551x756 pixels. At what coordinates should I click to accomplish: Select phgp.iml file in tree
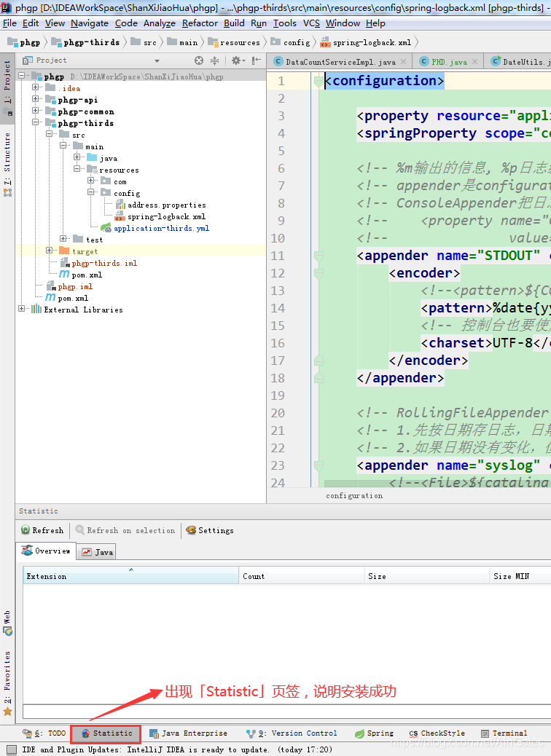[x=69, y=286]
